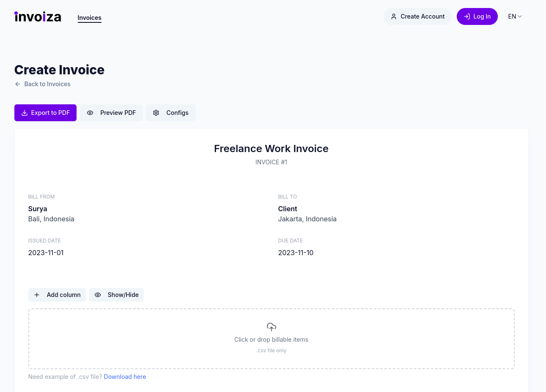Image resolution: width=546 pixels, height=392 pixels.
Task: Click the plus icon for Add column
Action: pos(37,295)
